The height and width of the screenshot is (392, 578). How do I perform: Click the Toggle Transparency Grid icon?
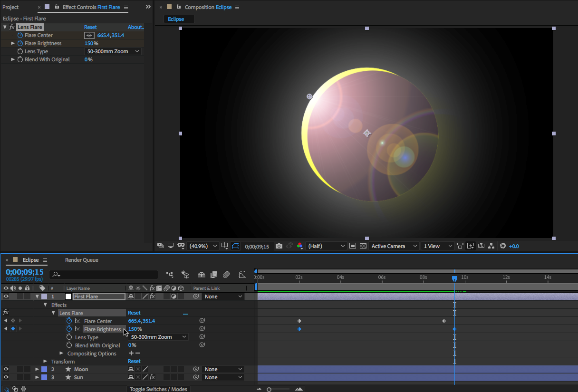pyautogui.click(x=363, y=246)
